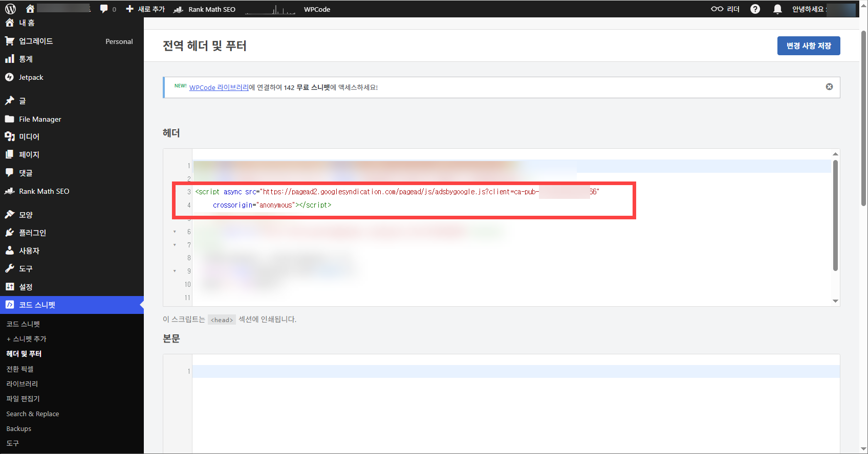This screenshot has height=454, width=868.
Task: Open the WPCode admin bar menu
Action: coord(317,9)
